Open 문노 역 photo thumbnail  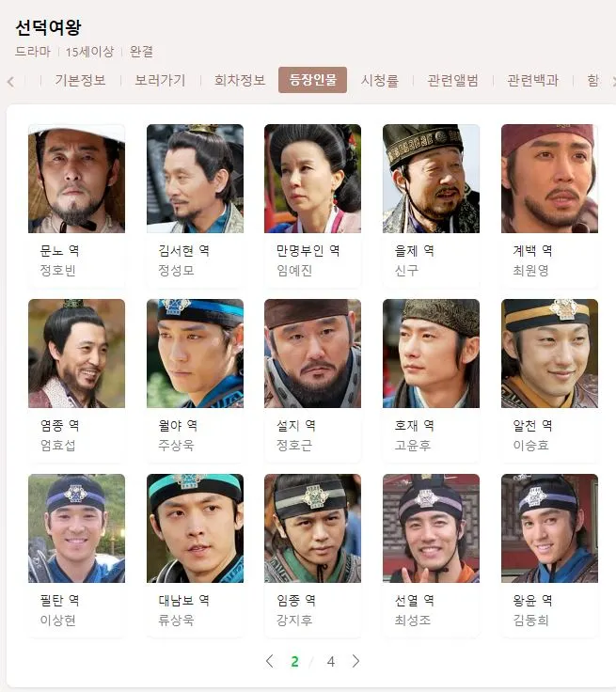76,179
